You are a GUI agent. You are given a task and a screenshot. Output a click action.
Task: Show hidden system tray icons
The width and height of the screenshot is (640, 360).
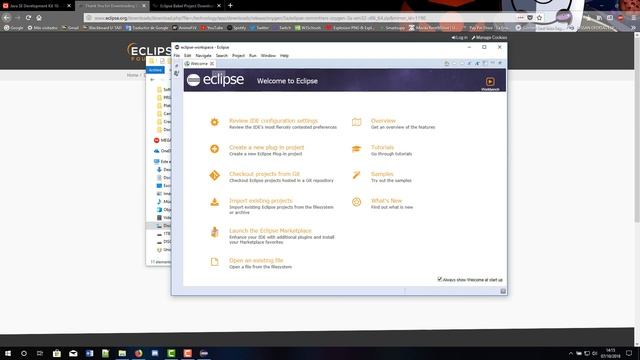click(x=571, y=353)
